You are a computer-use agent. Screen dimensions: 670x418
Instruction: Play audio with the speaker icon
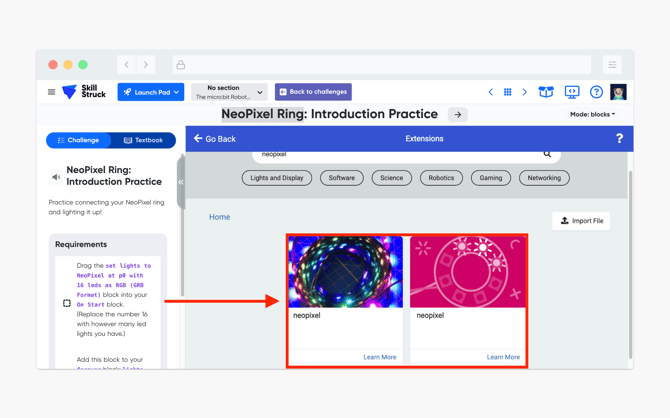pyautogui.click(x=56, y=177)
